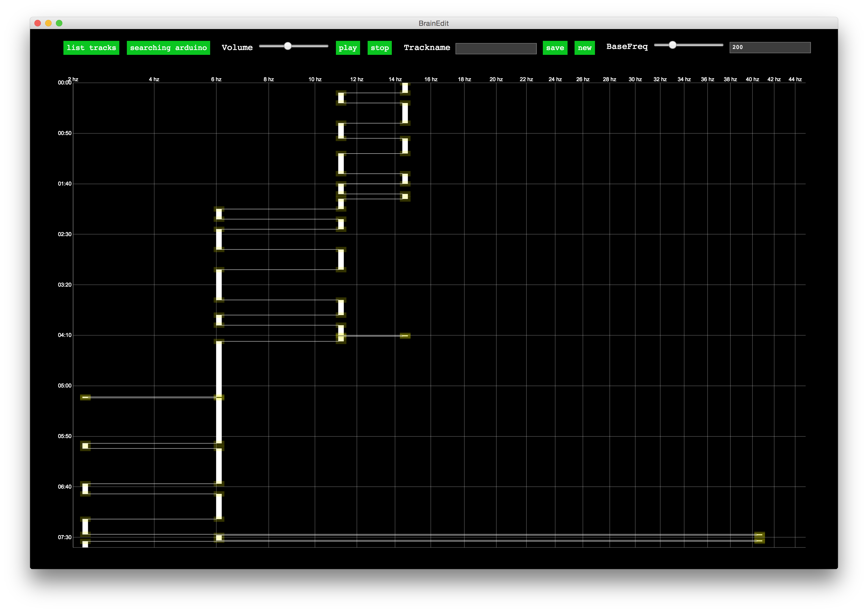Click the BaseFreq value field showing 200
This screenshot has height=612, width=868.
(770, 47)
